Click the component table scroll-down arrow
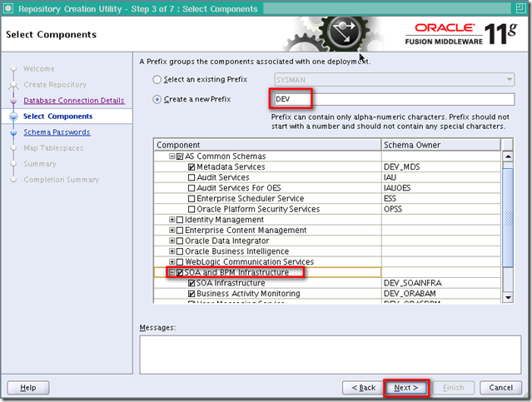Screen dimensions: 532x402 [x=508, y=297]
